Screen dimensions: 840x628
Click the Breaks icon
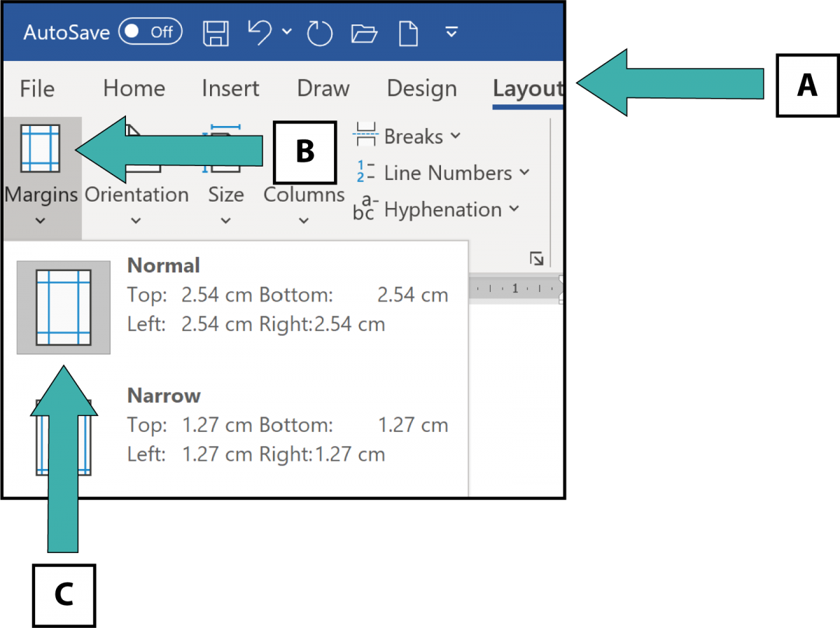[365, 136]
